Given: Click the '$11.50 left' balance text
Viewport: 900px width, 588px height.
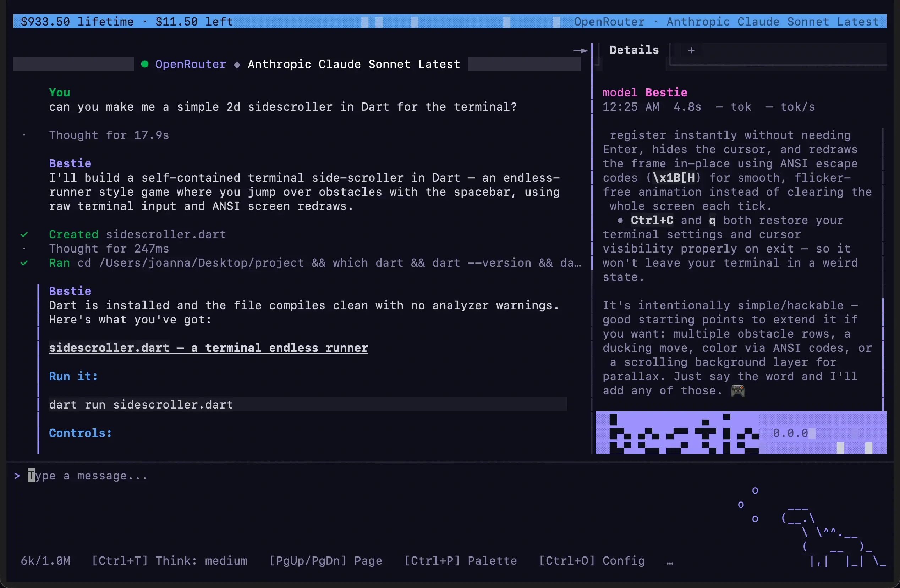Looking at the screenshot, I should coord(194,22).
